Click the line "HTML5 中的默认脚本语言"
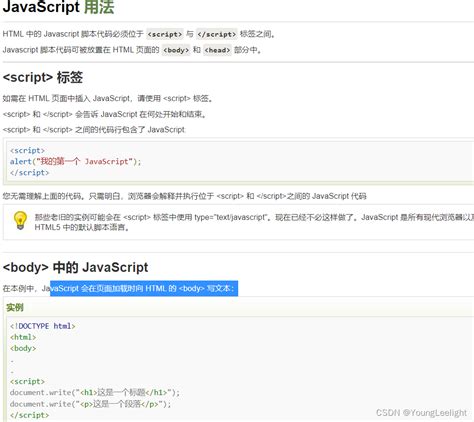The width and height of the screenshot is (474, 422). click(x=82, y=227)
